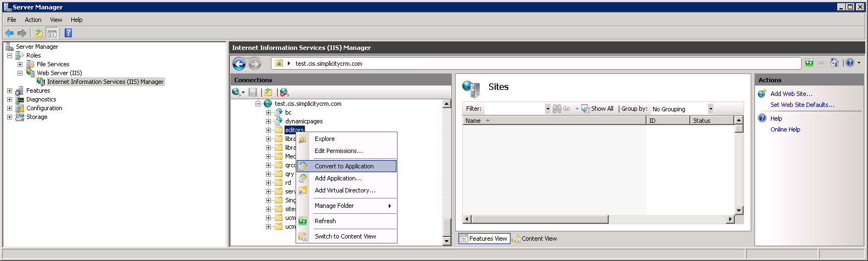The height and width of the screenshot is (261, 868).
Task: Sort by the Name column header
Action: tap(554, 121)
